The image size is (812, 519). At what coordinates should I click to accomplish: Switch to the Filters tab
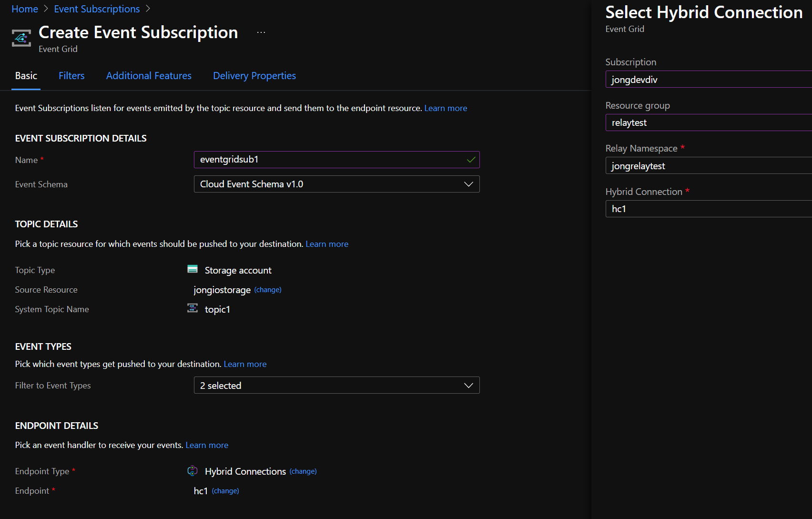coord(71,76)
